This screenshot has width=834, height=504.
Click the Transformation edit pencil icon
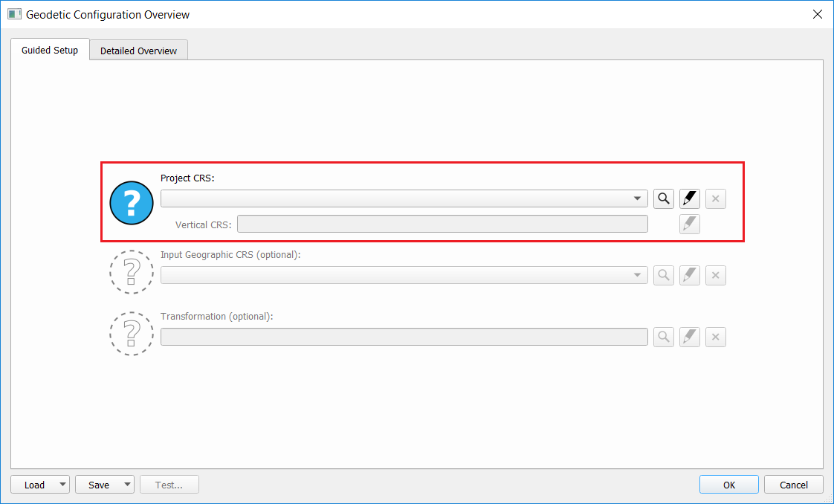tap(690, 337)
